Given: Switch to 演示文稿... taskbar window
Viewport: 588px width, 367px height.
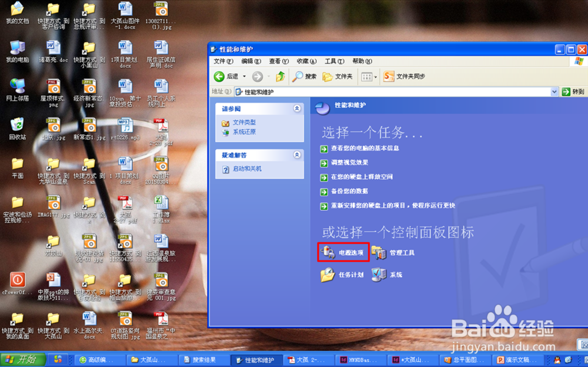Looking at the screenshot, I should click(x=517, y=360).
